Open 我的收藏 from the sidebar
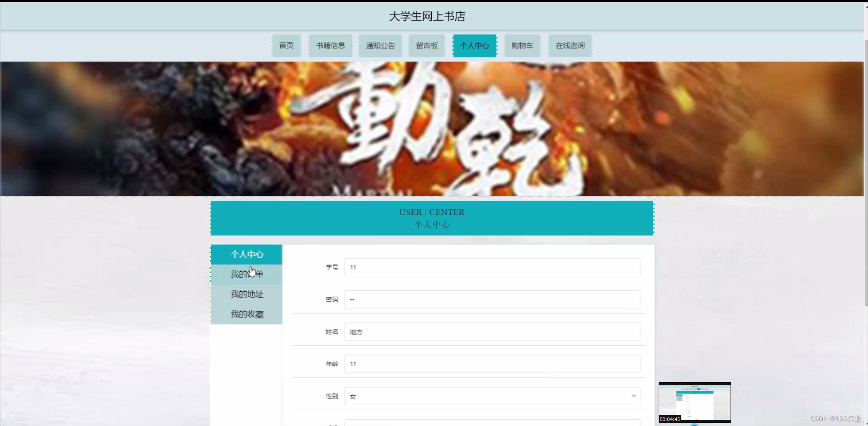Screen dimensions: 868x426 pyautogui.click(x=247, y=314)
